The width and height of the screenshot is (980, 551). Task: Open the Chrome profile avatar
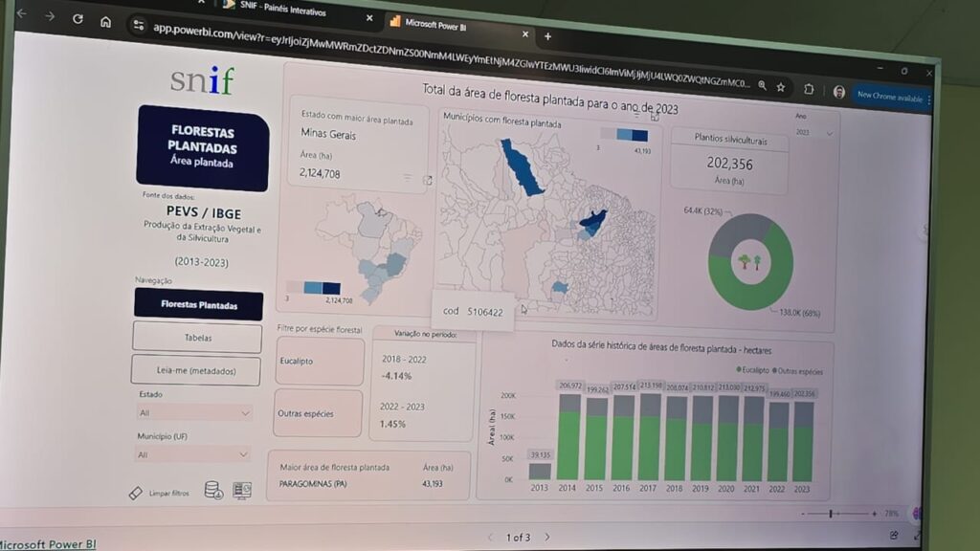point(838,93)
